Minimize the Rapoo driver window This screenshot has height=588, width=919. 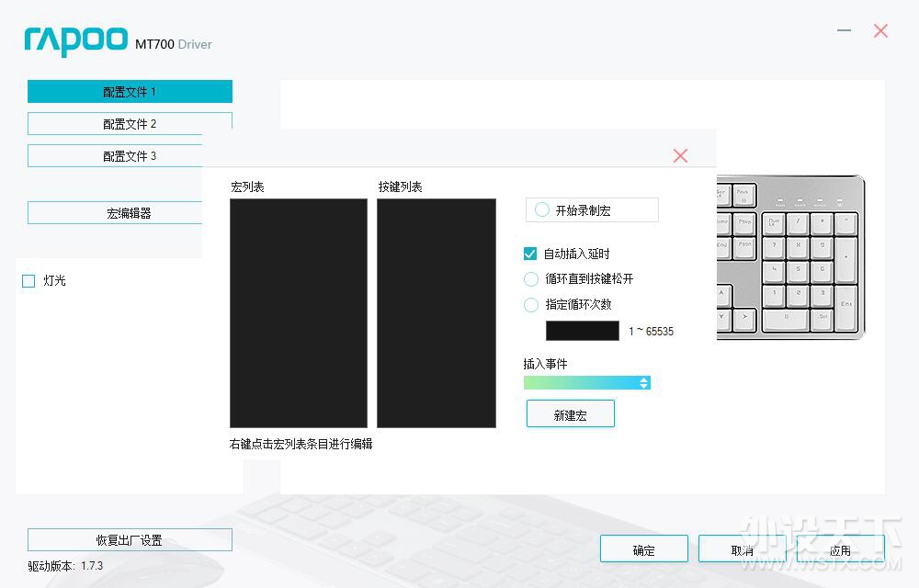point(844,30)
